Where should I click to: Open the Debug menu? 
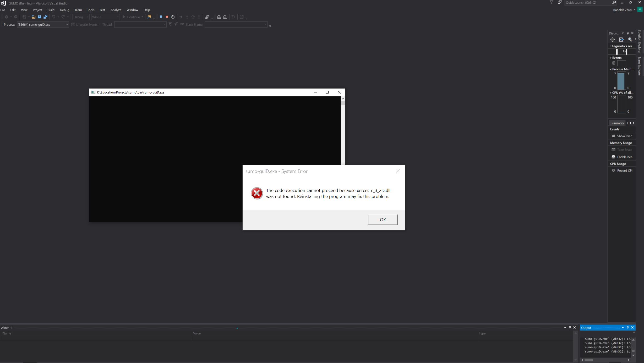click(x=64, y=10)
